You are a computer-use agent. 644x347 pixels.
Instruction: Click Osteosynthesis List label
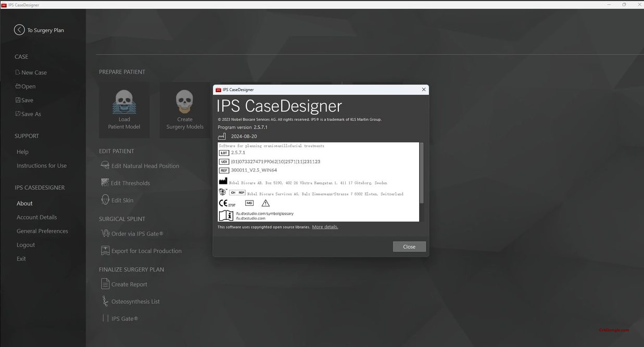click(x=135, y=301)
